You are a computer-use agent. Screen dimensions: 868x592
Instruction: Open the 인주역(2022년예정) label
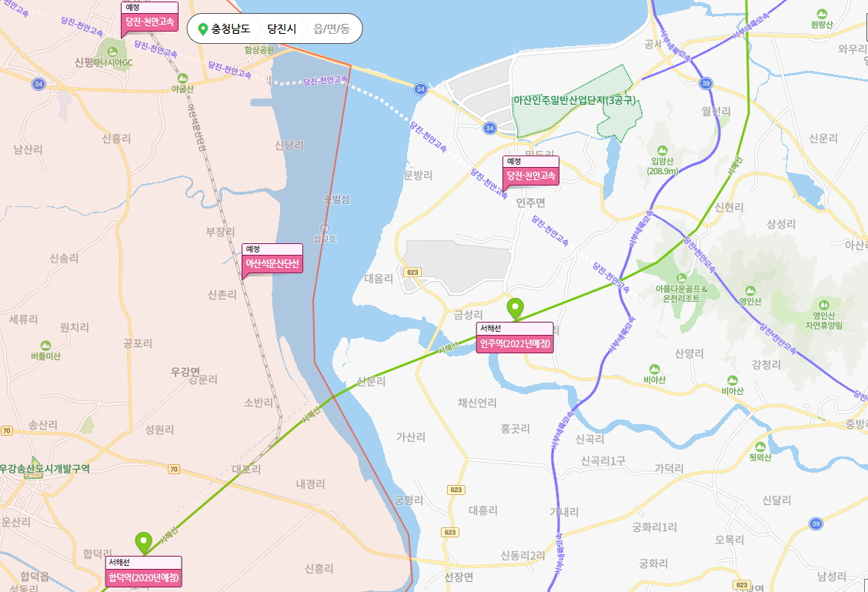(515, 343)
